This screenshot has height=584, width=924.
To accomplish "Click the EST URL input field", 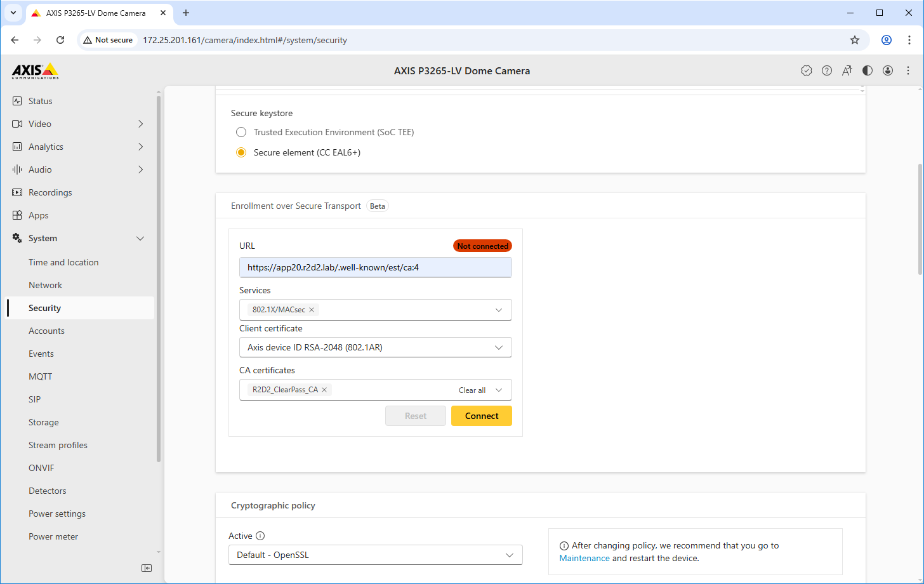I will 375,267.
